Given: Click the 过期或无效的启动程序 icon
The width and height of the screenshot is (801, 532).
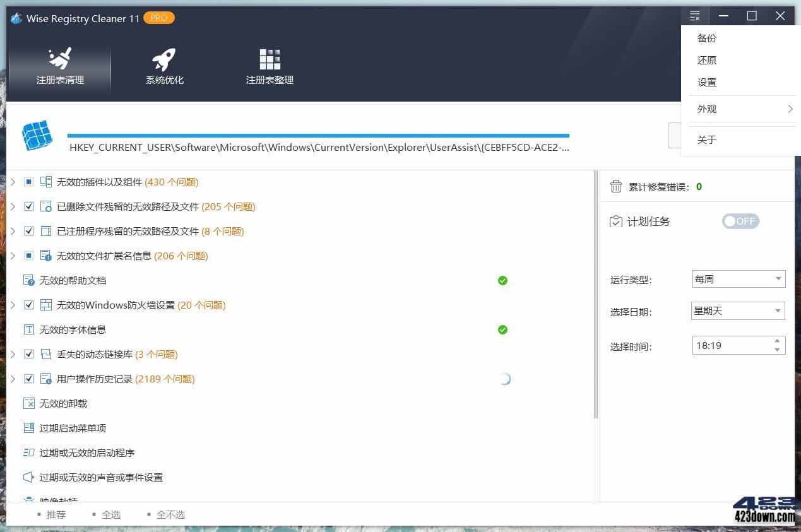Looking at the screenshot, I should coord(29,452).
